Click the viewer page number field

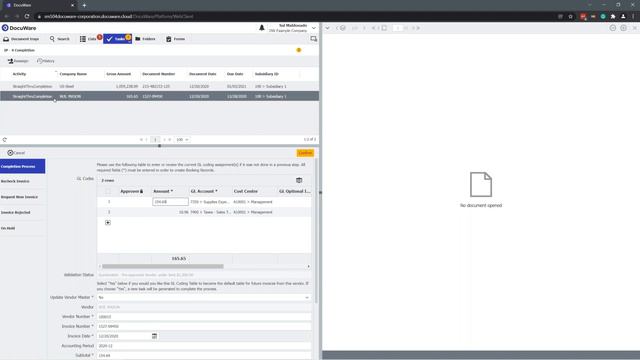398,28
